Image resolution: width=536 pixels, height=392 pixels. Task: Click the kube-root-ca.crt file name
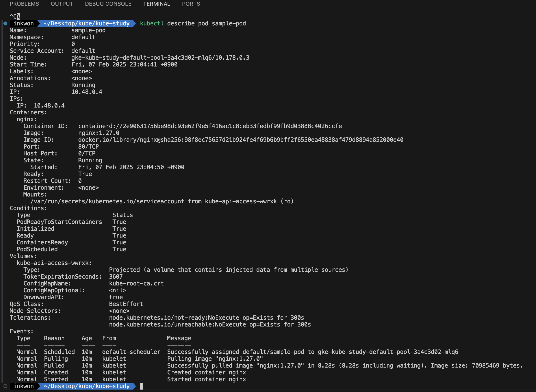click(136, 283)
